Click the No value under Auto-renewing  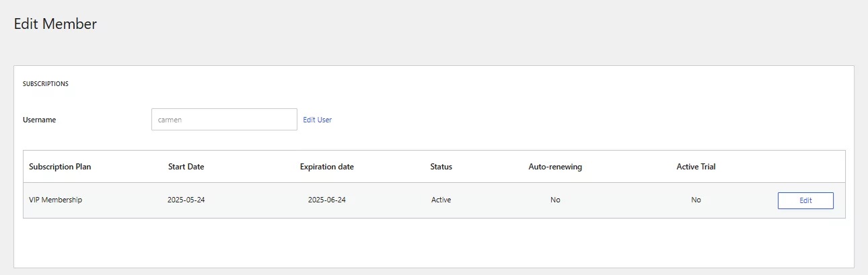[x=555, y=200]
